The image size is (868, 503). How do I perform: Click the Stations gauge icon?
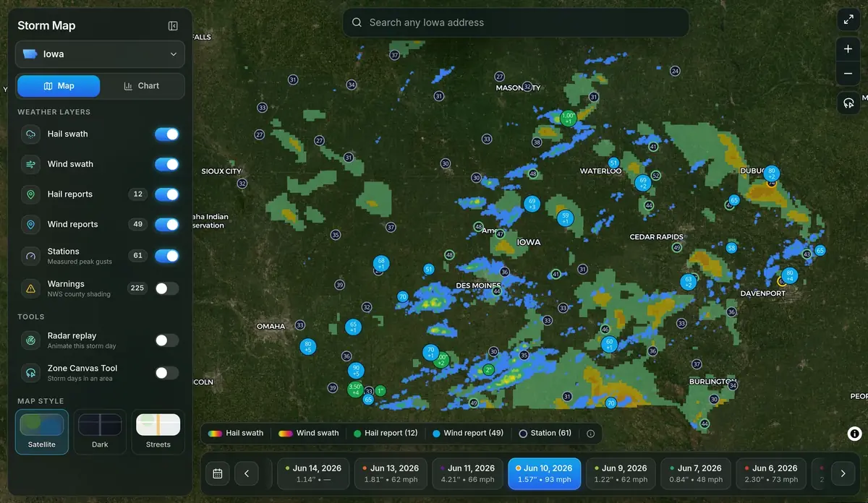30,256
